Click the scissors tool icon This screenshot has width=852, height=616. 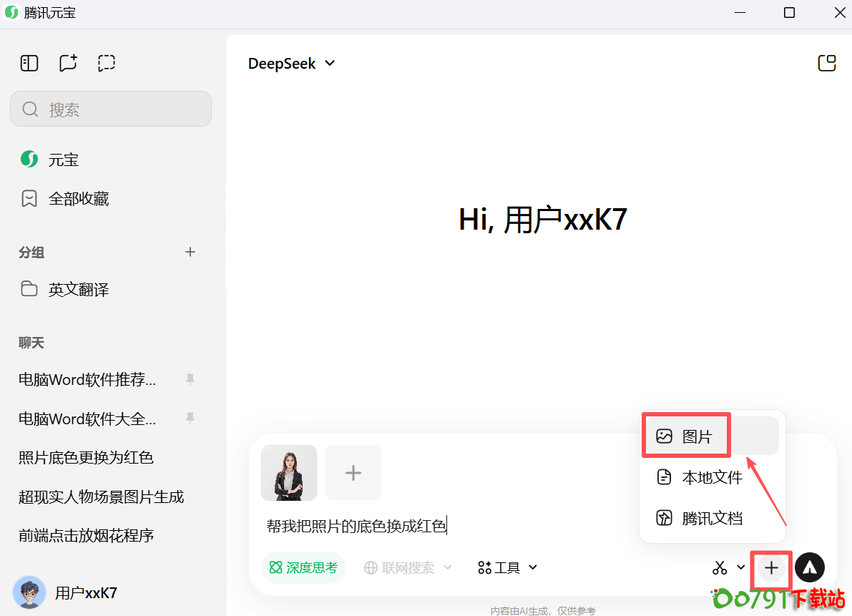pyautogui.click(x=720, y=568)
